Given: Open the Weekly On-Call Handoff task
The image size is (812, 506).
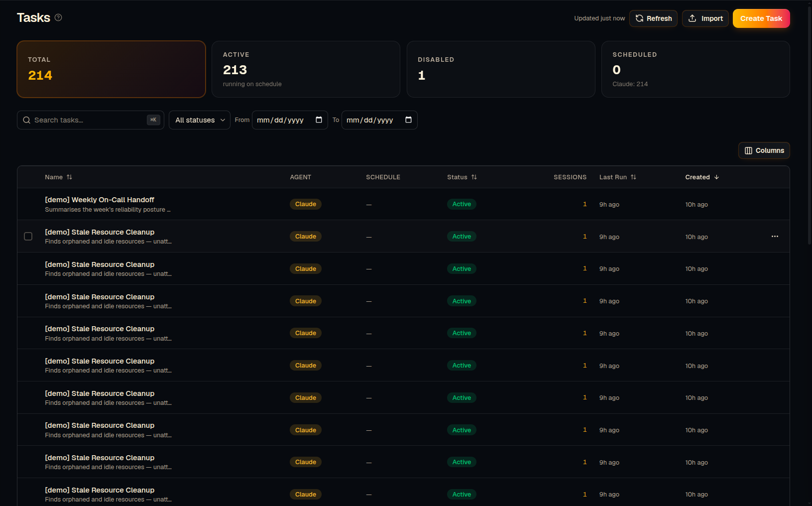Looking at the screenshot, I should click(x=100, y=200).
